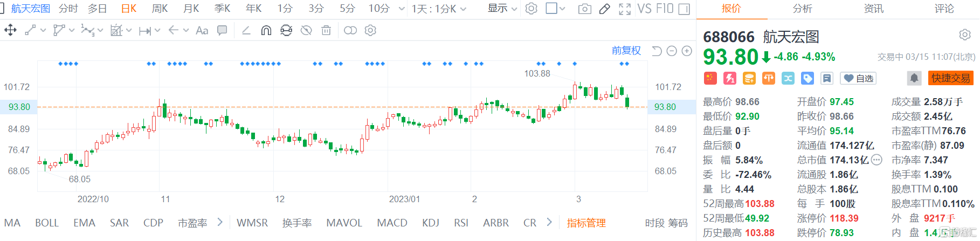
Task: Click the blue shuffle arrows icon
Action: pyautogui.click(x=788, y=78)
